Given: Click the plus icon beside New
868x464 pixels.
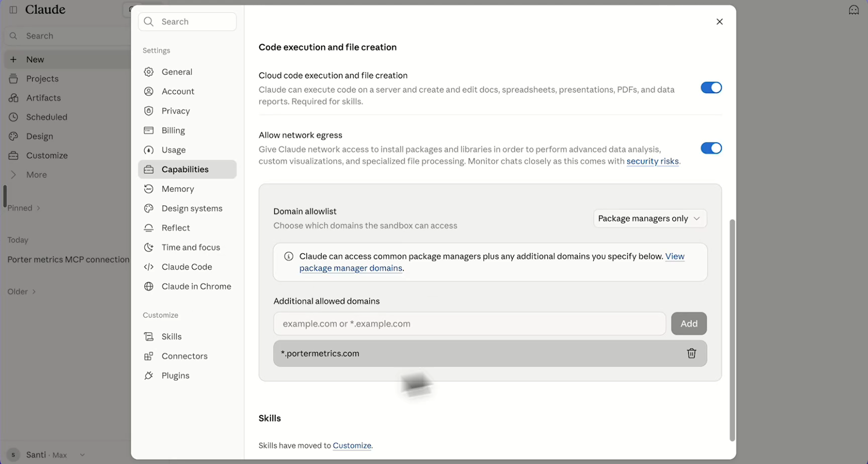Looking at the screenshot, I should [x=14, y=59].
